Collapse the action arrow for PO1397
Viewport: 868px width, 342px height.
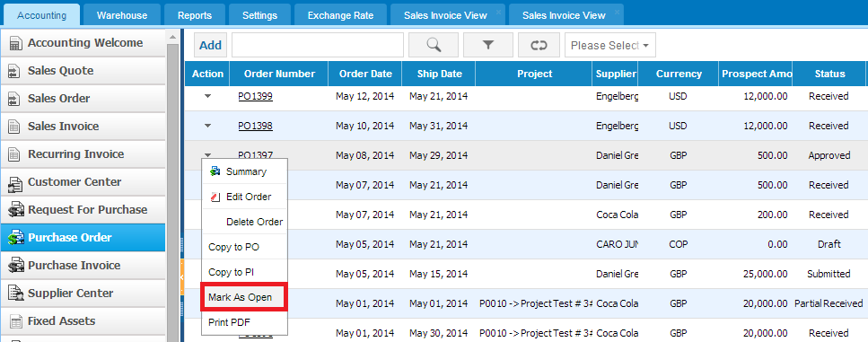[x=207, y=155]
